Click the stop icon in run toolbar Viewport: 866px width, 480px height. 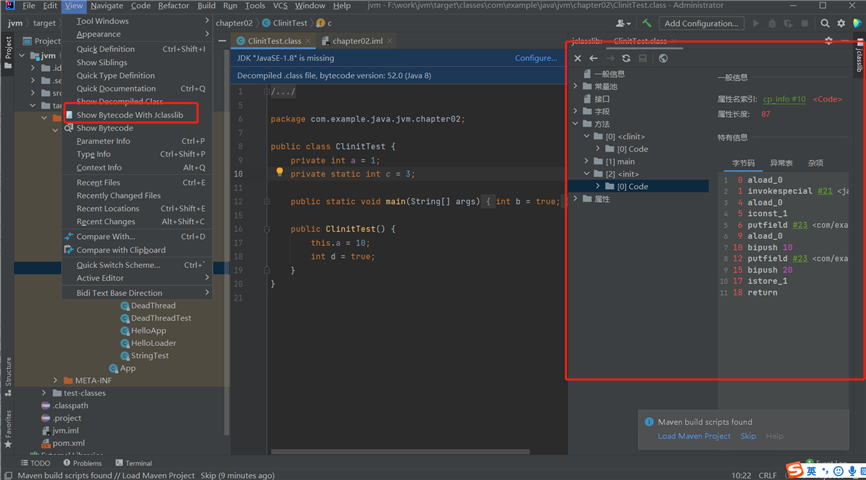pyautogui.click(x=805, y=23)
